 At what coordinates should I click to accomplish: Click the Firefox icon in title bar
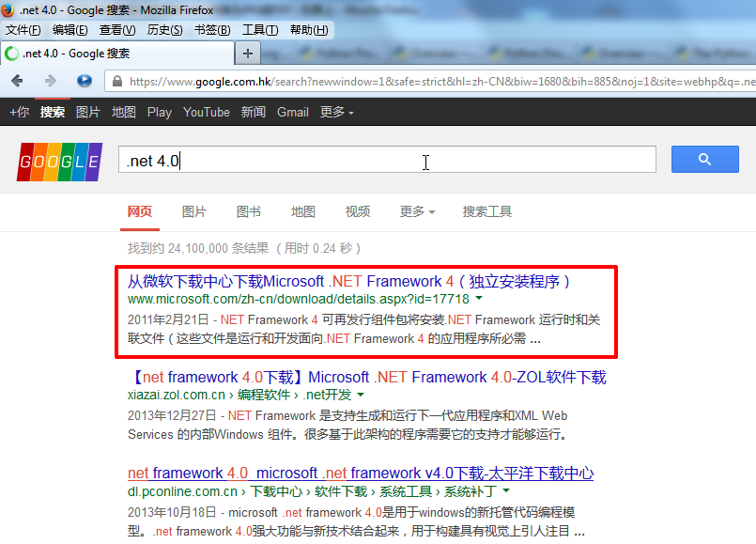coord(8,9)
